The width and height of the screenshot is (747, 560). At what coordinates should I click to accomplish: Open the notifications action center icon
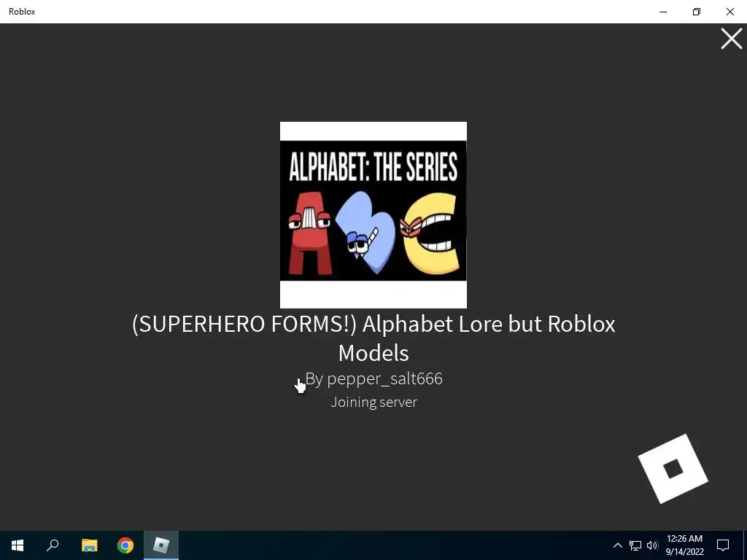723,545
